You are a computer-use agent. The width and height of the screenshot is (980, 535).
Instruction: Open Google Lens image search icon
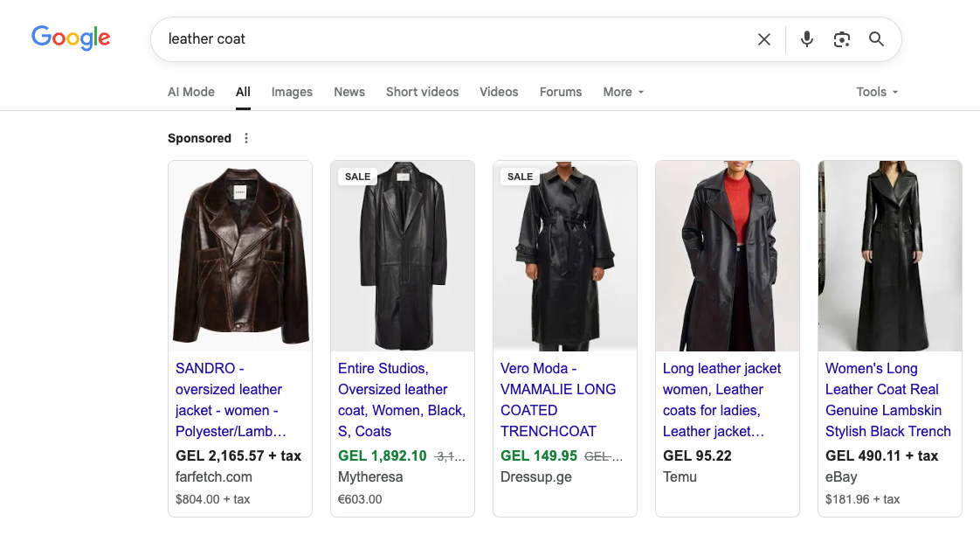[841, 39]
